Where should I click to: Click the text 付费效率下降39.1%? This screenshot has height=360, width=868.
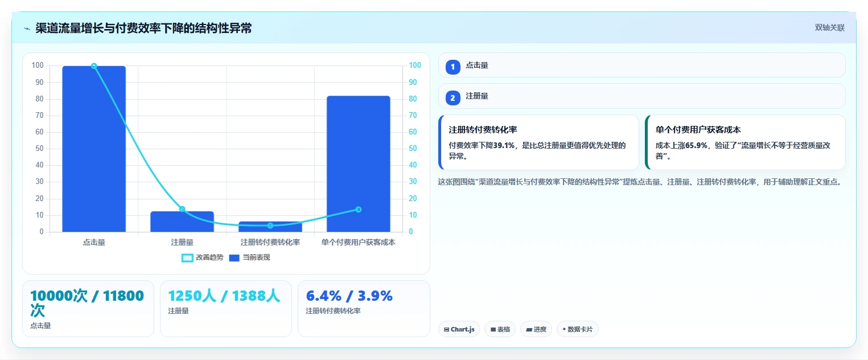click(x=482, y=145)
